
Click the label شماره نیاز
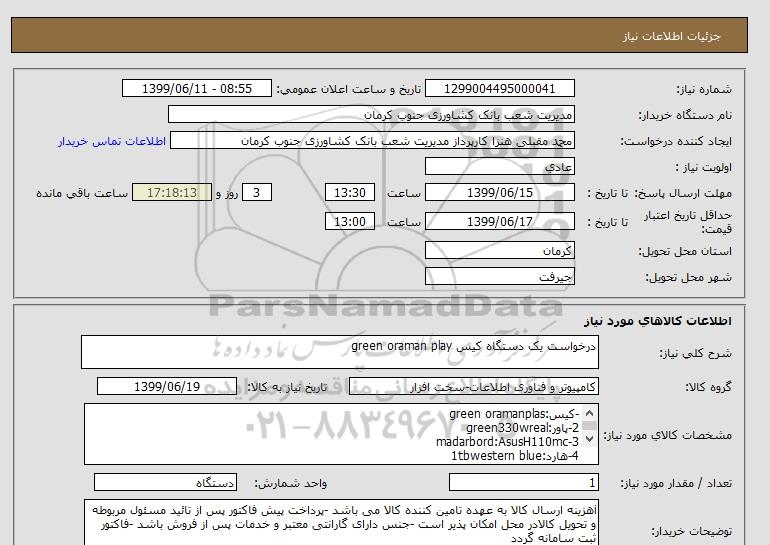[704, 89]
